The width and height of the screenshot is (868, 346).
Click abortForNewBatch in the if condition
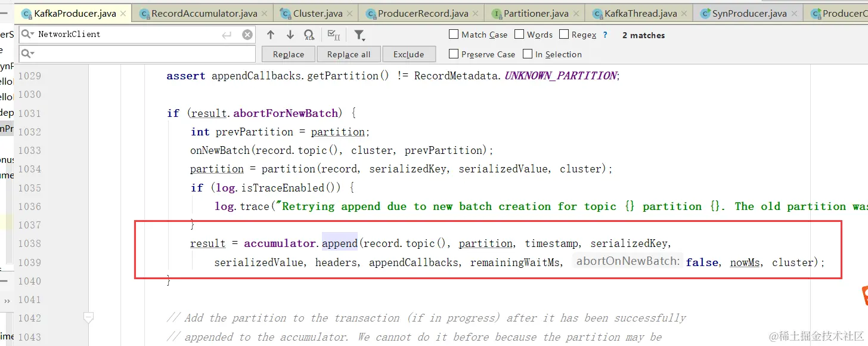click(x=286, y=113)
